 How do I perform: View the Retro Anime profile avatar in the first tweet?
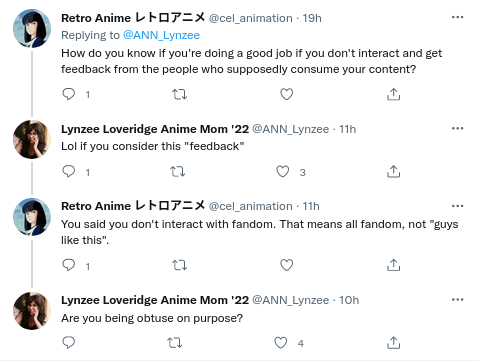[32, 29]
